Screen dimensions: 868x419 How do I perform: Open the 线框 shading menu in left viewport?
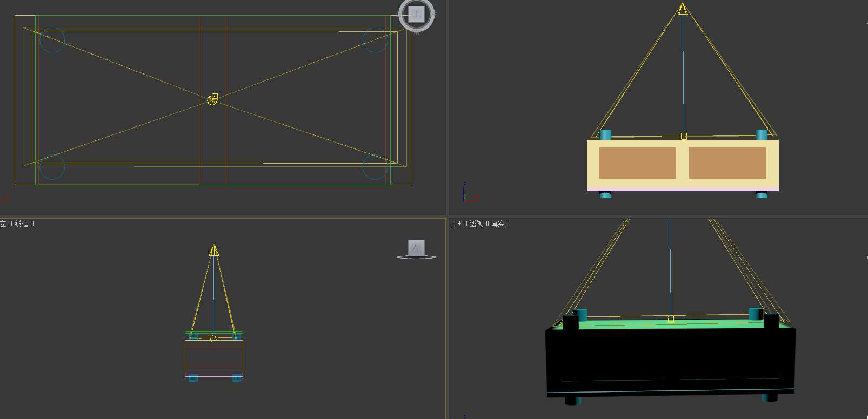[21, 224]
